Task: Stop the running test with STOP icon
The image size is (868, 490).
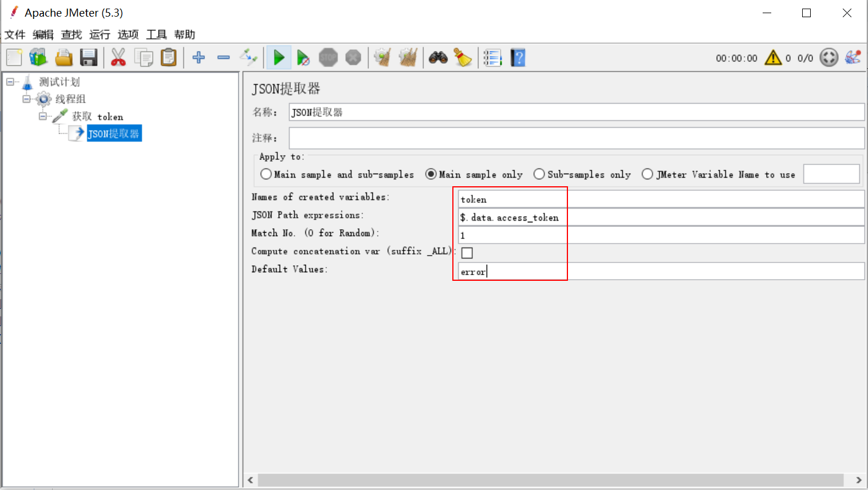Action: coord(328,57)
